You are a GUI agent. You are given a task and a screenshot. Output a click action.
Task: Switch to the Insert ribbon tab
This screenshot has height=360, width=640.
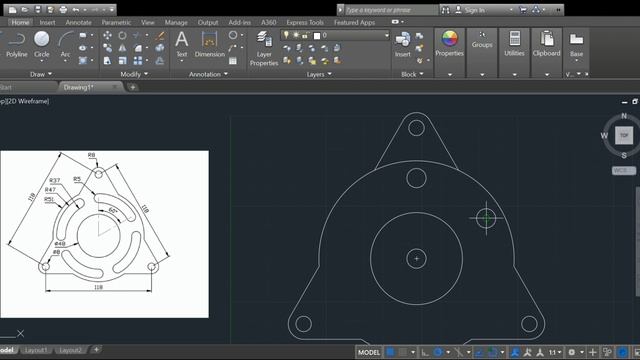tap(47, 22)
